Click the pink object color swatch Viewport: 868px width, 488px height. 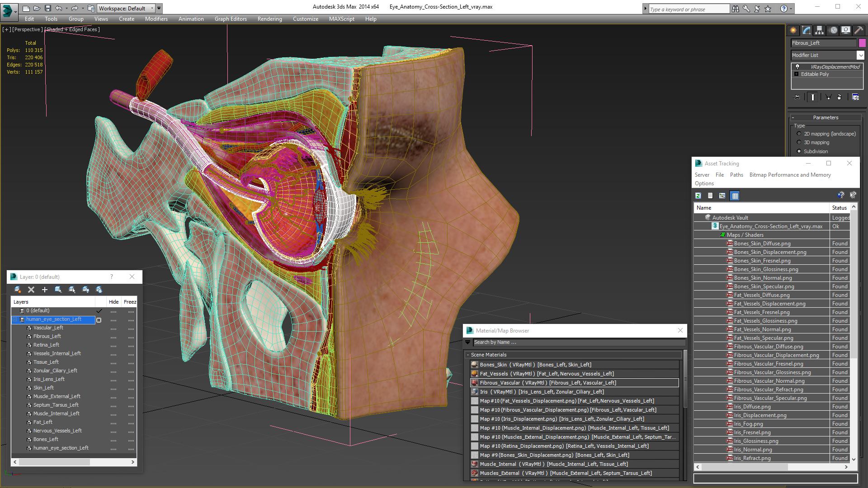[862, 43]
